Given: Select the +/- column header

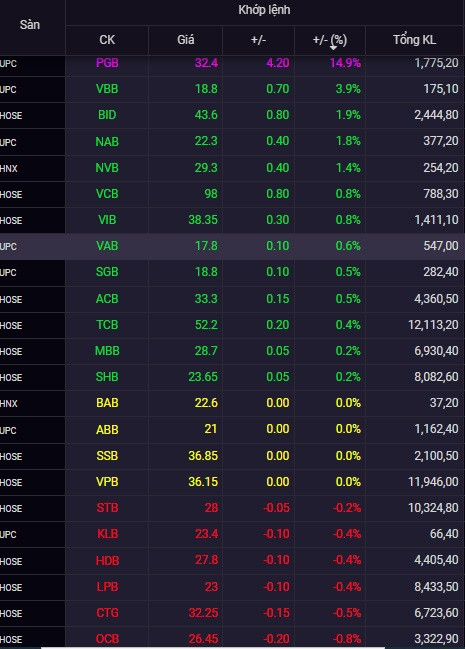Looking at the screenshot, I should [258, 40].
